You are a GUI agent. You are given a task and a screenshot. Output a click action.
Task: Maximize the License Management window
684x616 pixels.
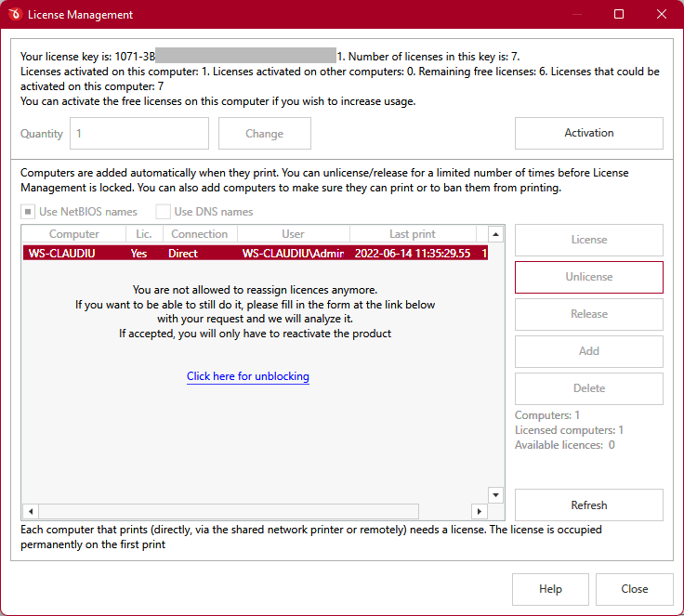[619, 14]
